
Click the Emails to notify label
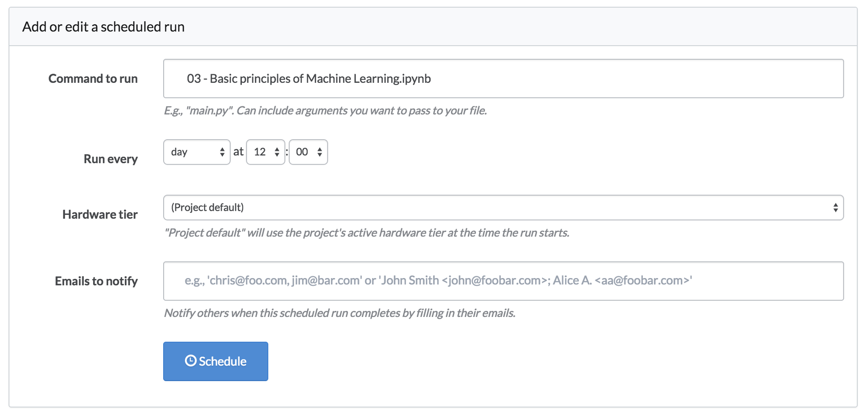point(96,281)
